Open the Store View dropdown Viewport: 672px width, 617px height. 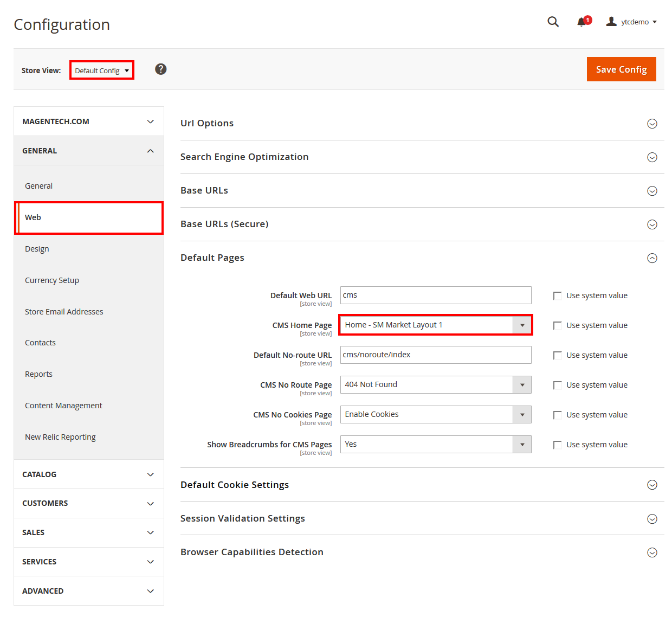[102, 70]
